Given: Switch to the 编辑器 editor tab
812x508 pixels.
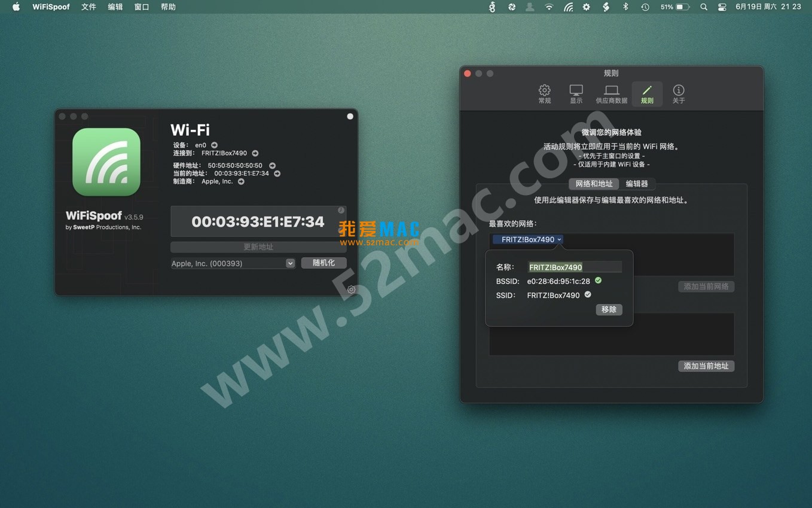Looking at the screenshot, I should [x=636, y=184].
